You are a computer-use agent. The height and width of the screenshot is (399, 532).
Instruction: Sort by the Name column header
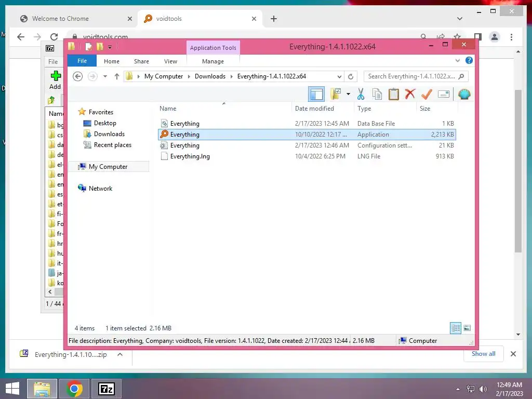(x=224, y=109)
